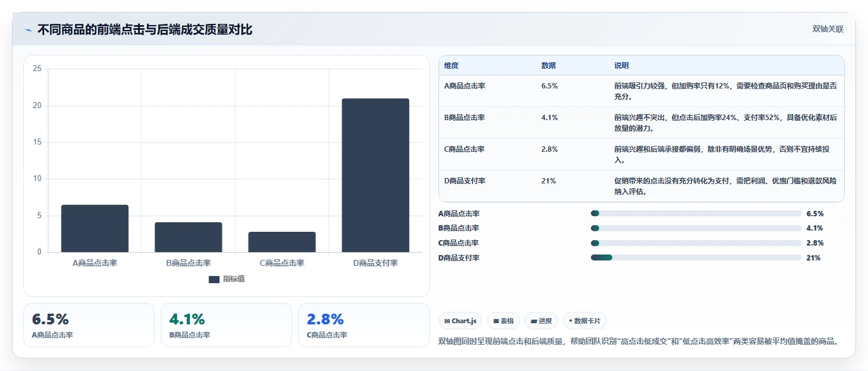Click the y-axis value 20
The image size is (868, 371).
click(37, 106)
